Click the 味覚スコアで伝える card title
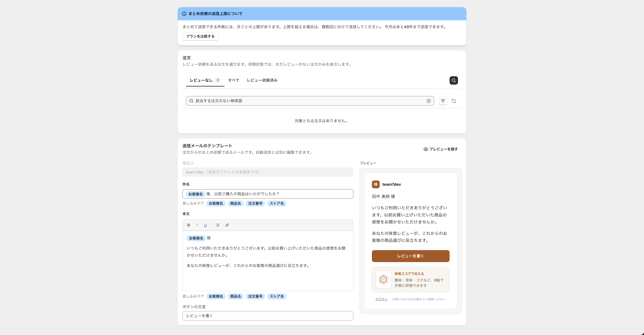Screen dimensions: 644x335 (409, 274)
